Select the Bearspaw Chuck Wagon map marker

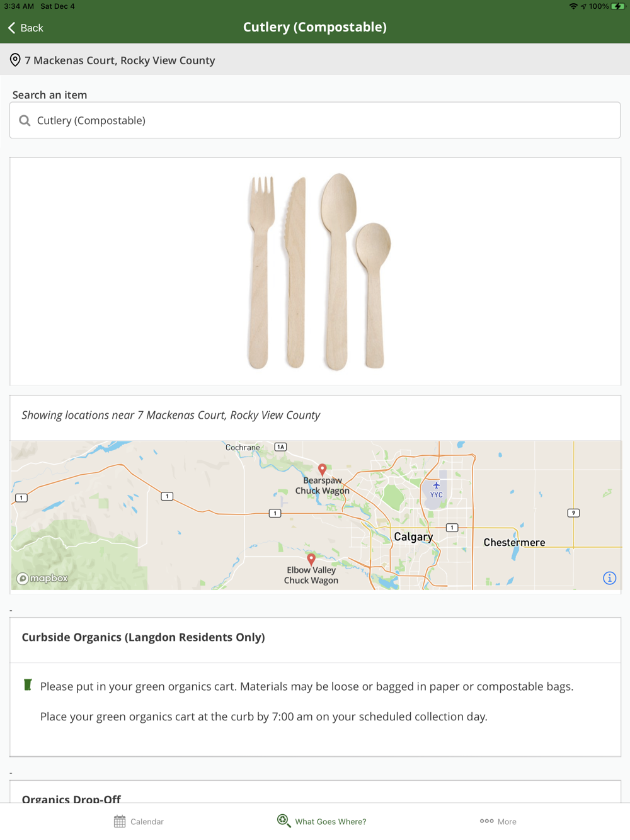pos(322,469)
